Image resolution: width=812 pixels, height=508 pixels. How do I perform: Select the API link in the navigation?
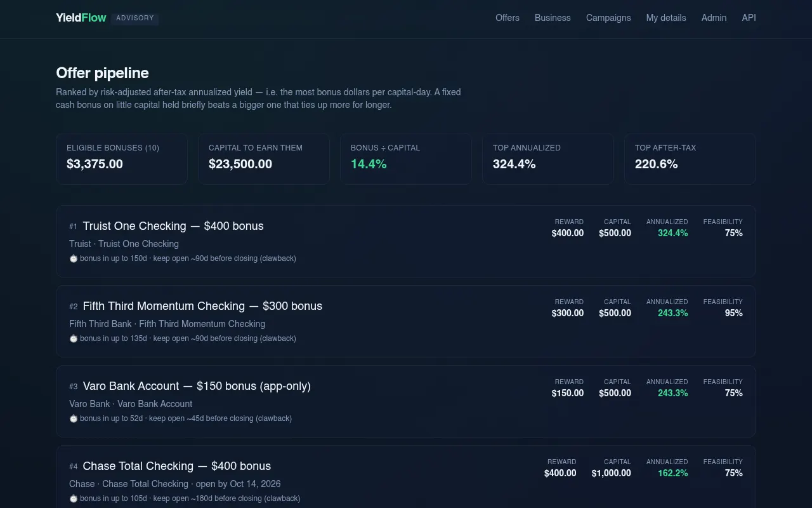[749, 18]
